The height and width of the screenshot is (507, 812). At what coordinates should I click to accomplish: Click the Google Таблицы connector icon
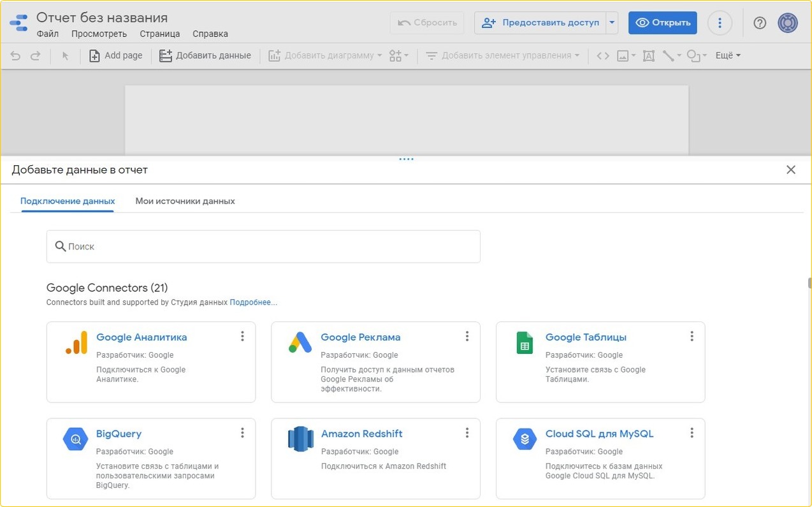[x=525, y=343]
